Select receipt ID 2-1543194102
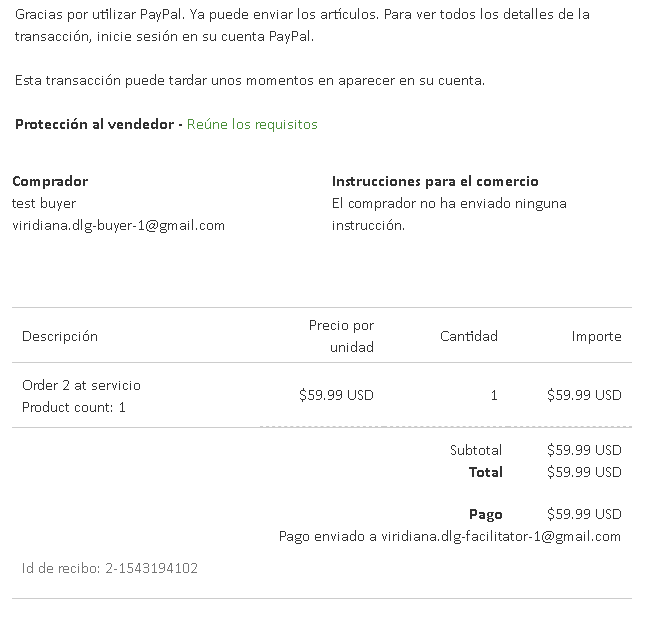This screenshot has height=622, width=648. 152,568
